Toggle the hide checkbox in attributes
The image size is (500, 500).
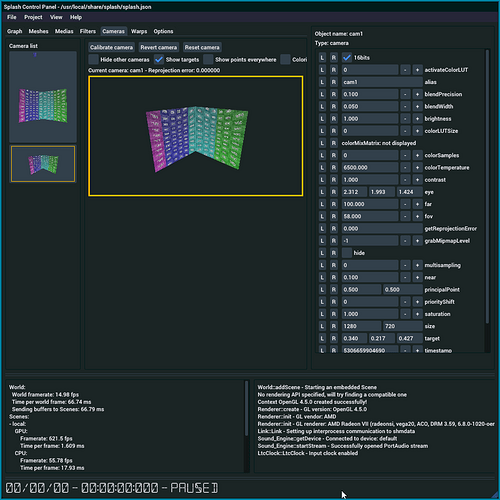347,253
